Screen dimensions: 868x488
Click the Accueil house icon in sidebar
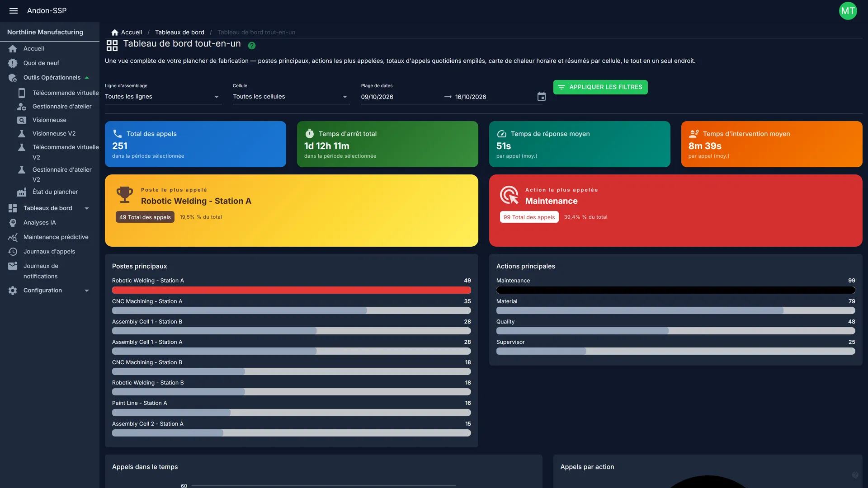click(13, 49)
